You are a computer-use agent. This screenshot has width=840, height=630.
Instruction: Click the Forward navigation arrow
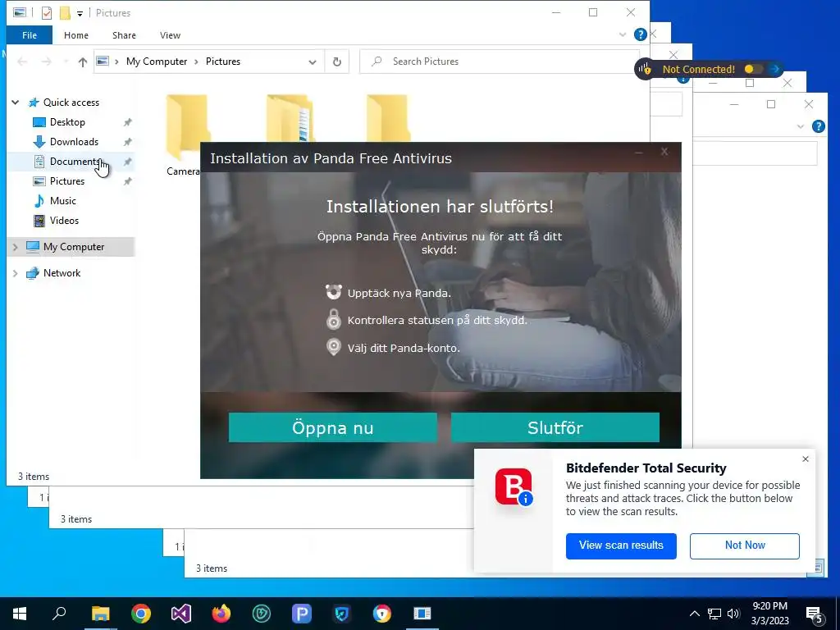tap(47, 62)
